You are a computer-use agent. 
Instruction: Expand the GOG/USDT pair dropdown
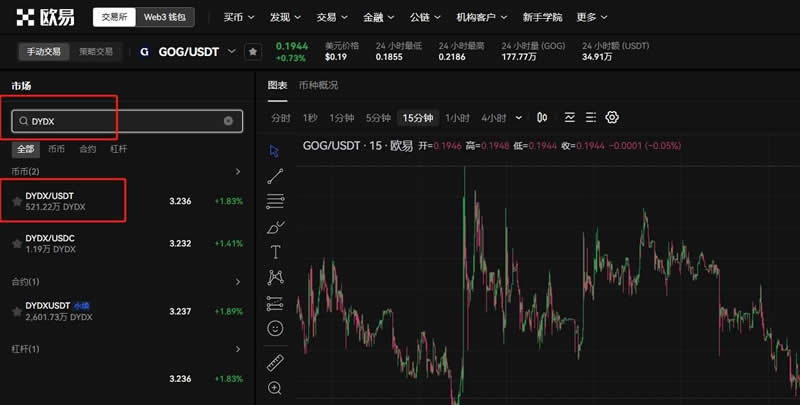pyautogui.click(x=232, y=51)
